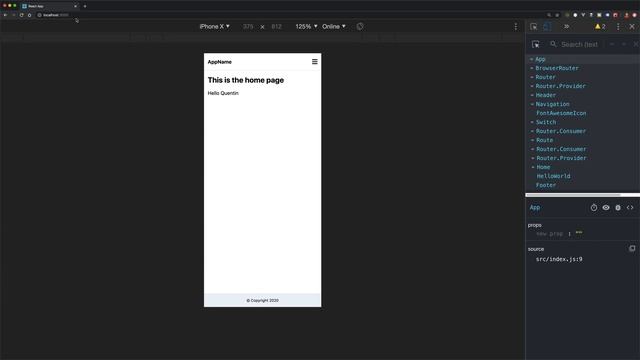640x360 pixels.
Task: Collapse the Router node arrow
Action: pyautogui.click(x=532, y=77)
